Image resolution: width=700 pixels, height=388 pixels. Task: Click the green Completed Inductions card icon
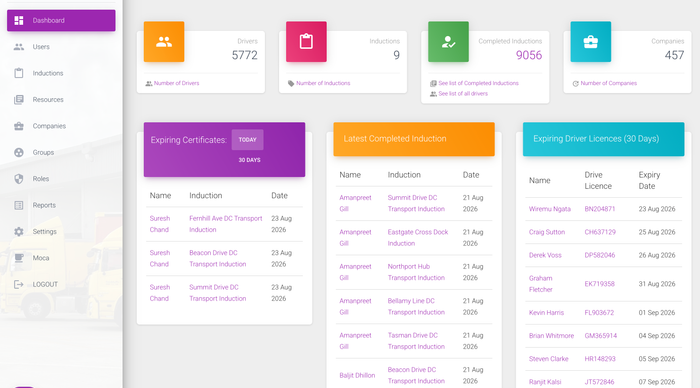(448, 42)
